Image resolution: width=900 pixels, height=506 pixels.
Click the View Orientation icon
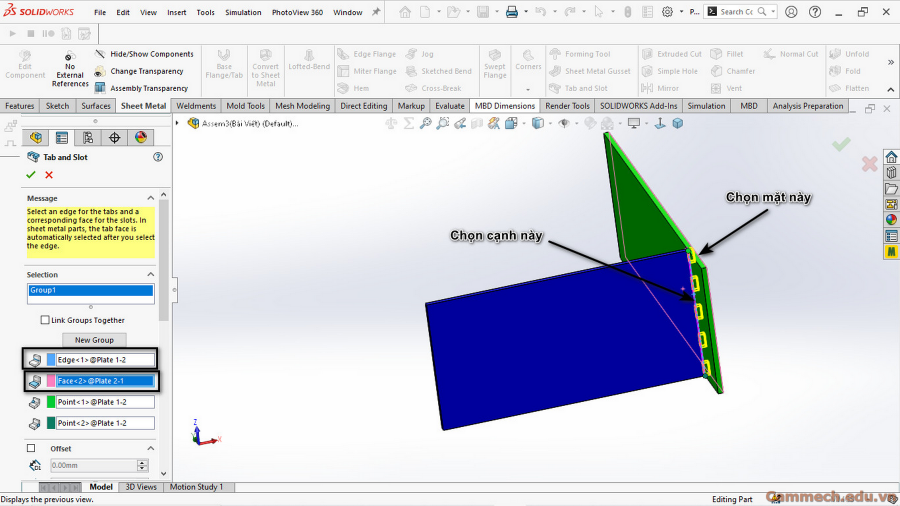pos(511,123)
